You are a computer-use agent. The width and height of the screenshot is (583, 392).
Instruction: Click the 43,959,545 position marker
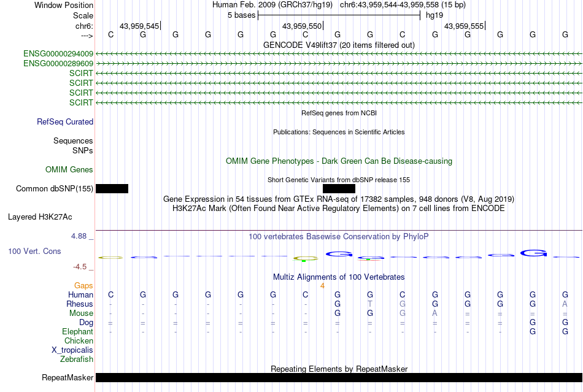[139, 26]
